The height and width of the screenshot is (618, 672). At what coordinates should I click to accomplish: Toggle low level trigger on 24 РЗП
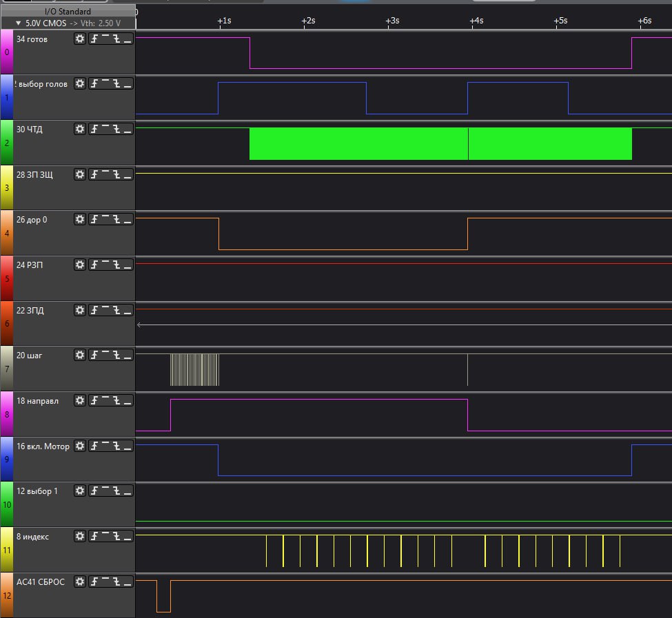tap(128, 265)
